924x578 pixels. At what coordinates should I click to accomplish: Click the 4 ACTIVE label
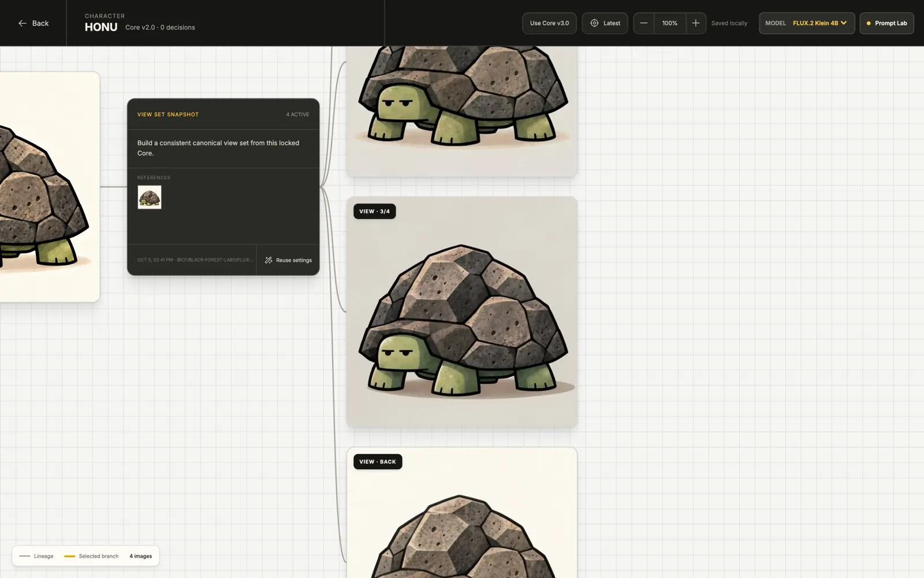297,114
